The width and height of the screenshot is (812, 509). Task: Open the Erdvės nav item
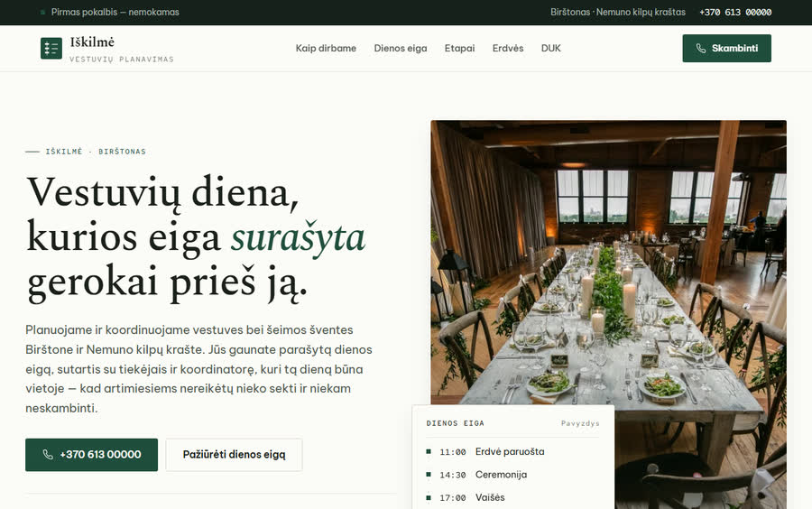point(507,48)
